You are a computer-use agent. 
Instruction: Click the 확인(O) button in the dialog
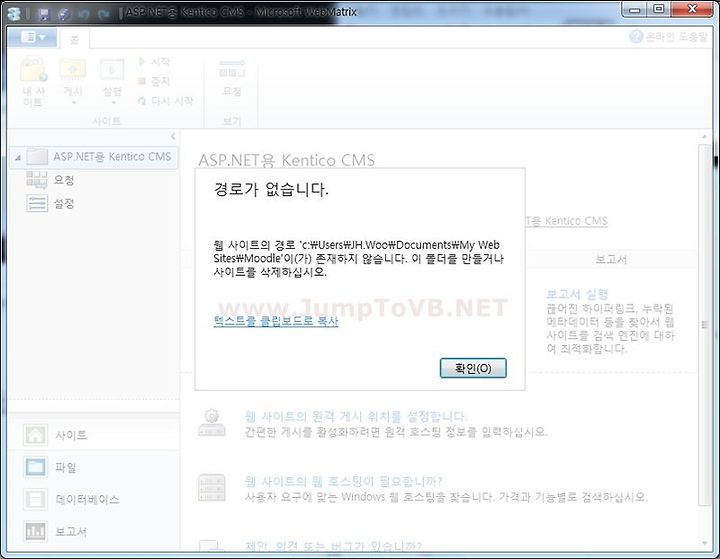coord(473,368)
